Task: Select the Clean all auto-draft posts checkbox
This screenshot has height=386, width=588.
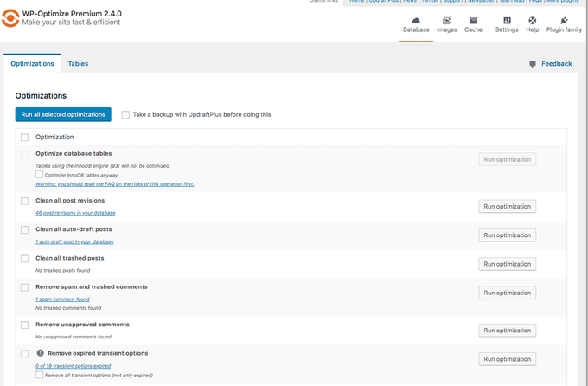Action: (x=25, y=230)
